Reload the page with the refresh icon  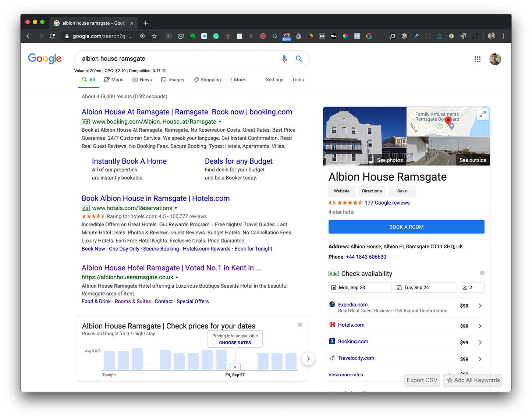(x=52, y=36)
